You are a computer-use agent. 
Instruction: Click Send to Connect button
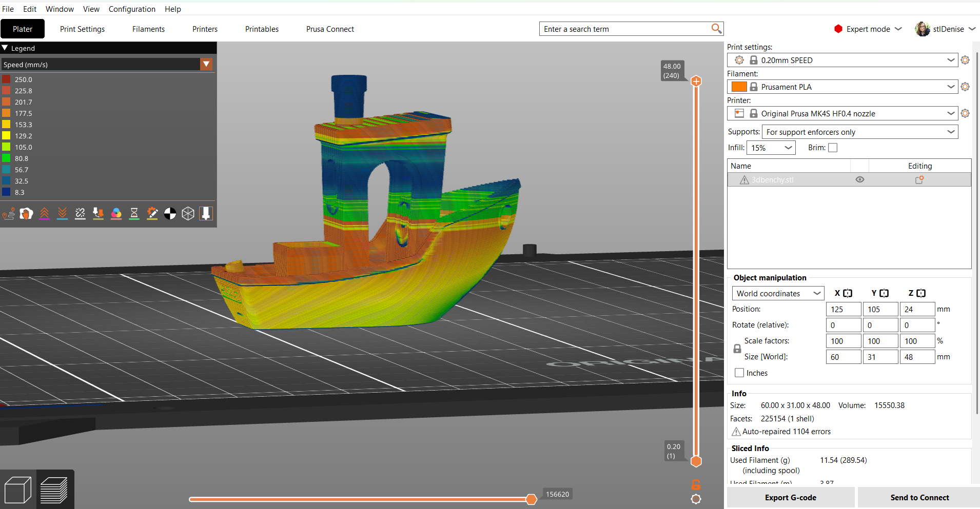[919, 497]
